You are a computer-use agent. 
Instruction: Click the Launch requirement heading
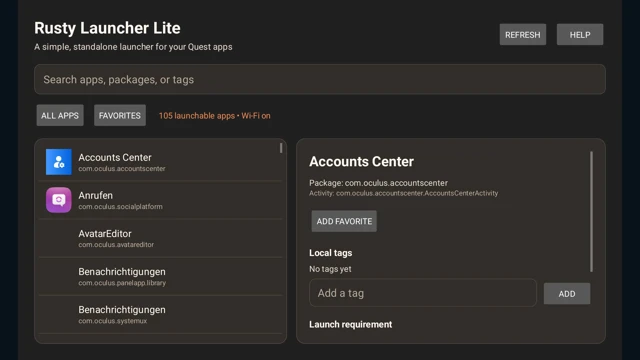pyautogui.click(x=350, y=324)
